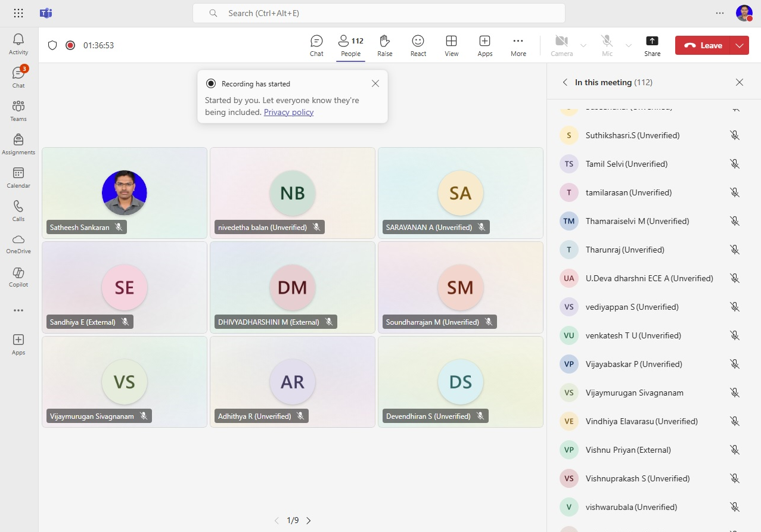Expand the Leave button dropdown arrow
This screenshot has width=761, height=532.
click(x=740, y=45)
